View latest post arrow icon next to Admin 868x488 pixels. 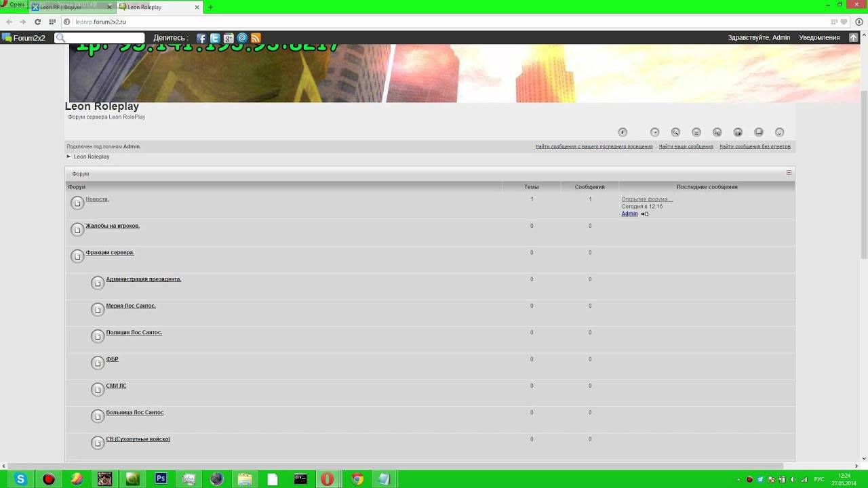point(644,214)
